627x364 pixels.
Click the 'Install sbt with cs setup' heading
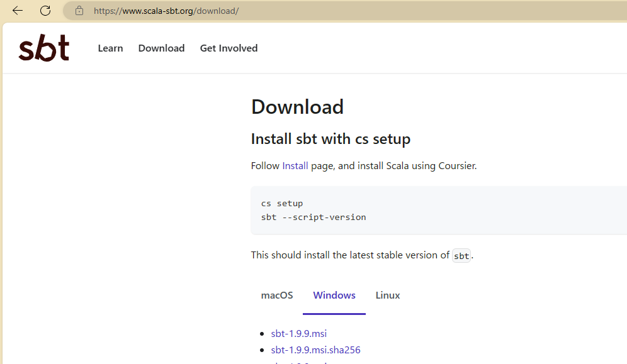click(330, 139)
